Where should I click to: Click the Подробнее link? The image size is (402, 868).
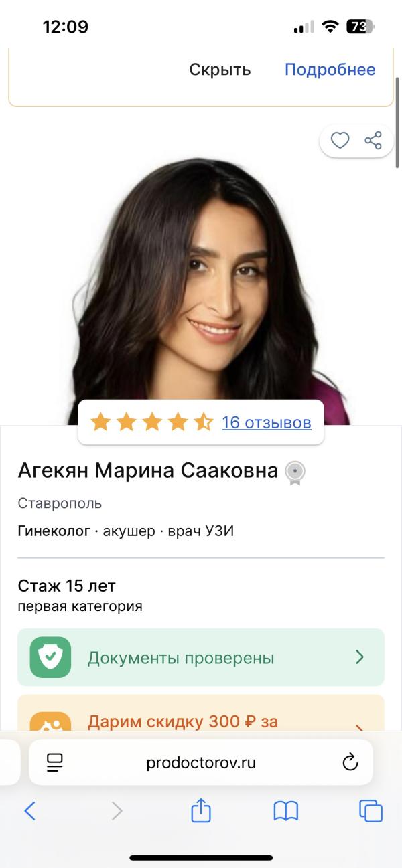coord(330,70)
